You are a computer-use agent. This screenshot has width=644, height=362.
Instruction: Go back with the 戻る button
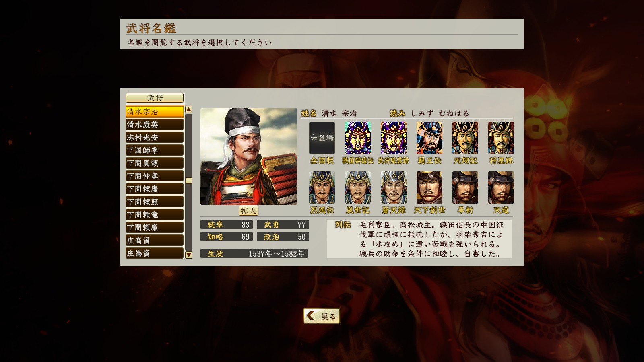pyautogui.click(x=322, y=316)
